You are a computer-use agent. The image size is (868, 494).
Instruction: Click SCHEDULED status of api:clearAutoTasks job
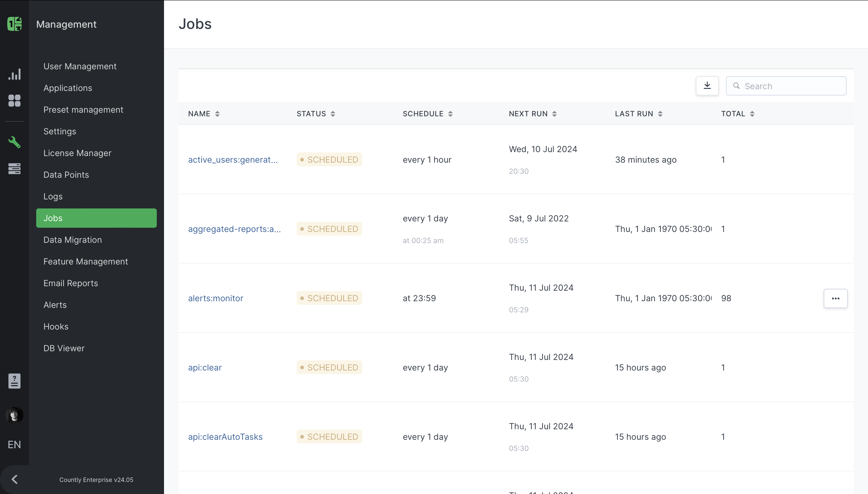(329, 436)
